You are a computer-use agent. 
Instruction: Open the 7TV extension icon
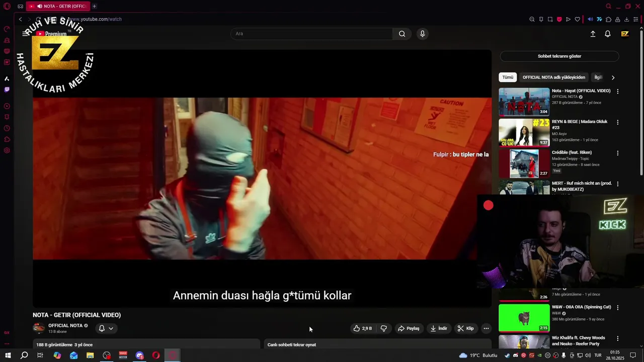[x=599, y=20]
